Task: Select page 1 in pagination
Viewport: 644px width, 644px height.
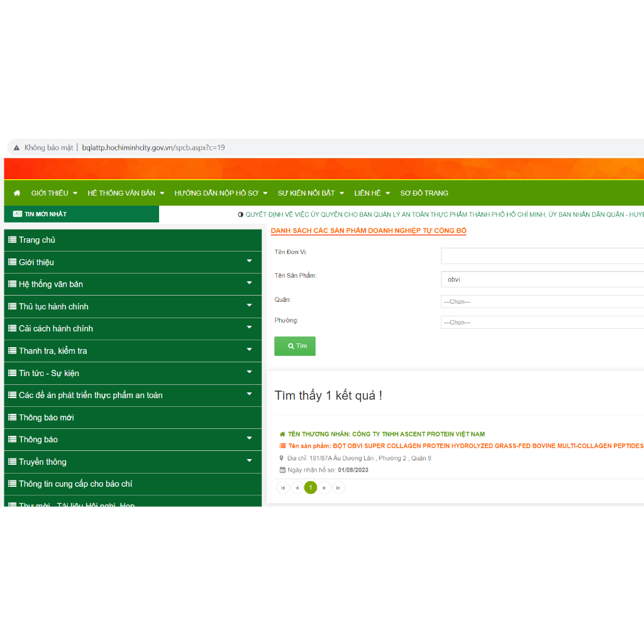Action: click(x=311, y=487)
